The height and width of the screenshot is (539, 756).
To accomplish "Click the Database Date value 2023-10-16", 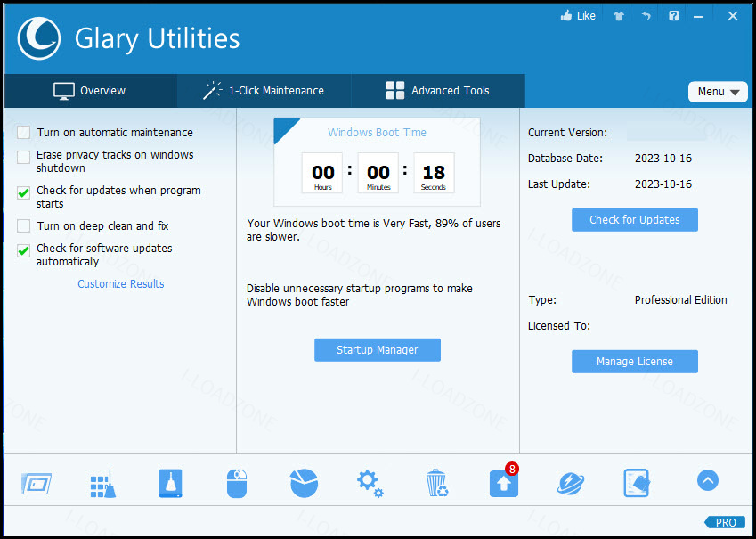I will [x=663, y=159].
